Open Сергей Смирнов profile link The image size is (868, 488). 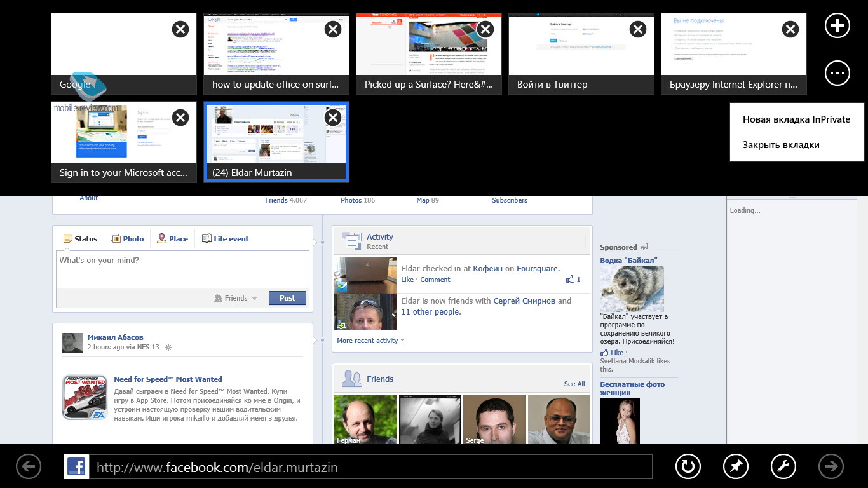click(x=524, y=301)
